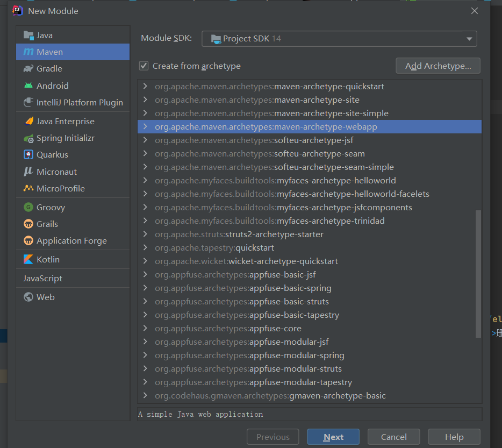Select appfuse-modular-struts archetype
This screenshot has width=502, height=448.
(x=309, y=369)
